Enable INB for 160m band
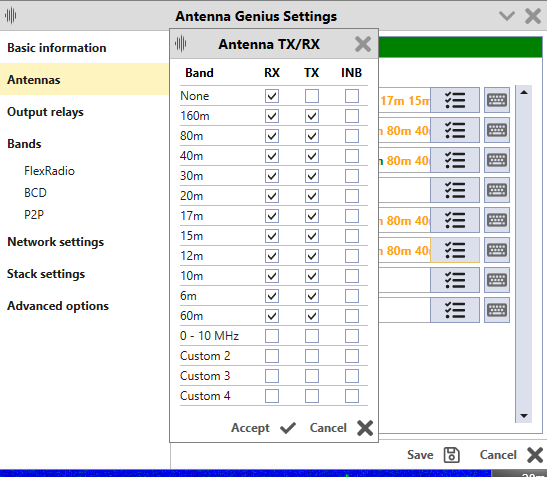This screenshot has width=547, height=477. tap(352, 116)
